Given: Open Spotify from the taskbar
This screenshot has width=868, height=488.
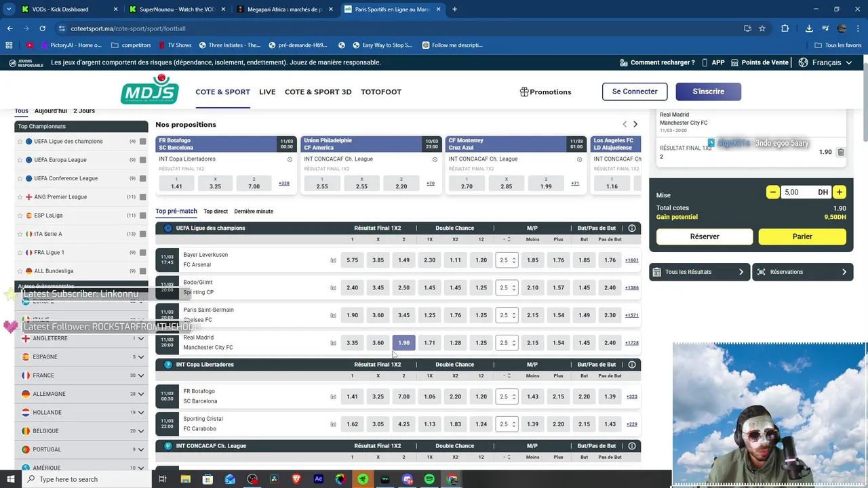Looking at the screenshot, I should click(x=429, y=479).
